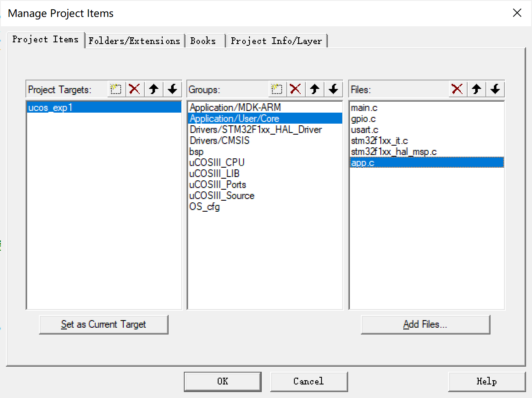Remove app.c from the file list

point(457,89)
